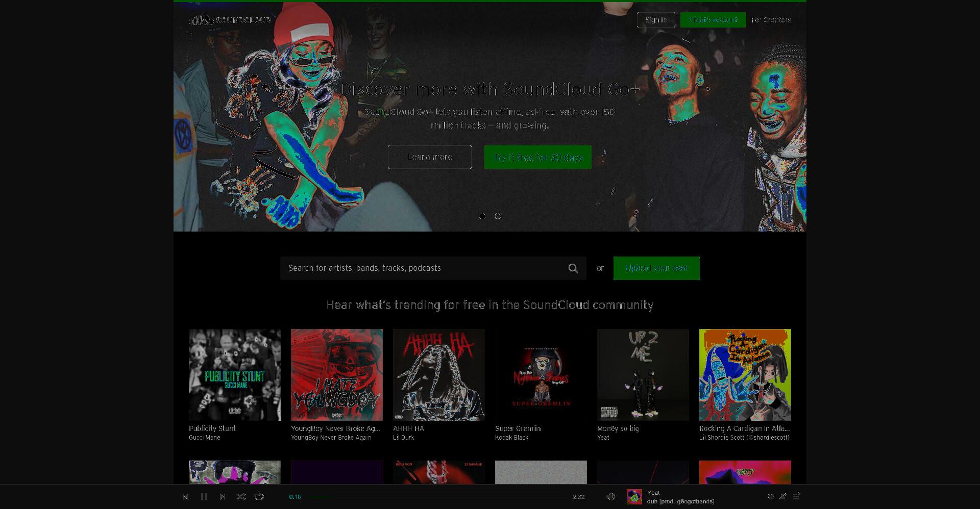Screen dimensions: 980x509
Task: Click the Sign in button
Action: click(x=656, y=20)
